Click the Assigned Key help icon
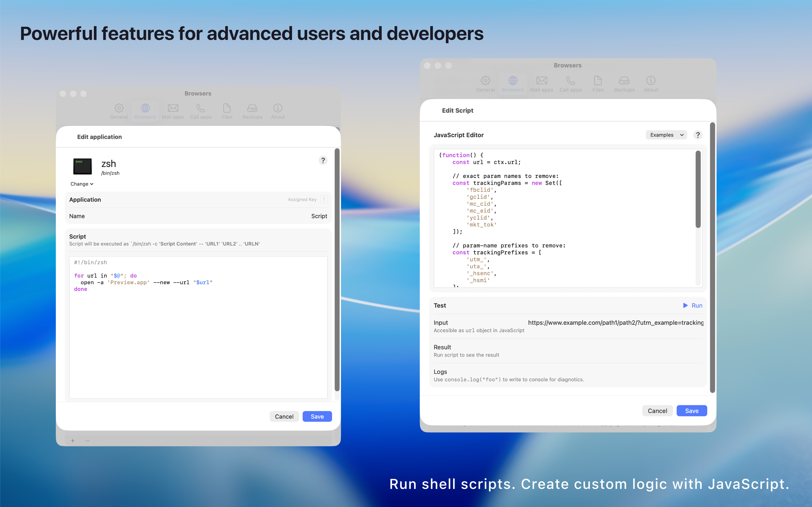The width and height of the screenshot is (812, 507). coord(324,199)
